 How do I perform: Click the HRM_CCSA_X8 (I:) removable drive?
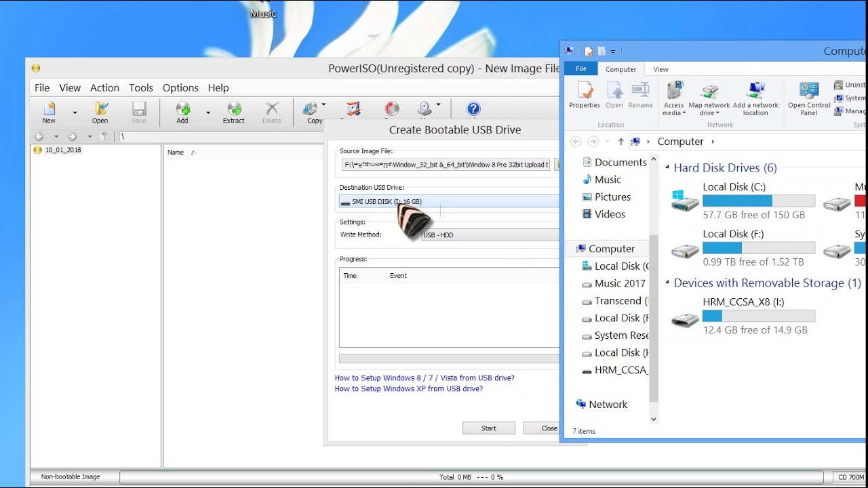click(743, 316)
